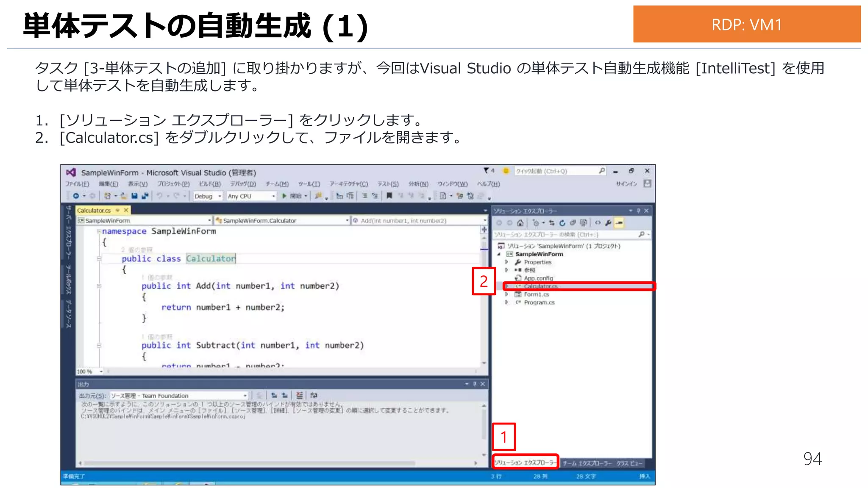Screen dimensions: 868x488
Task: Start debugging with the green play icon
Action: tap(284, 196)
